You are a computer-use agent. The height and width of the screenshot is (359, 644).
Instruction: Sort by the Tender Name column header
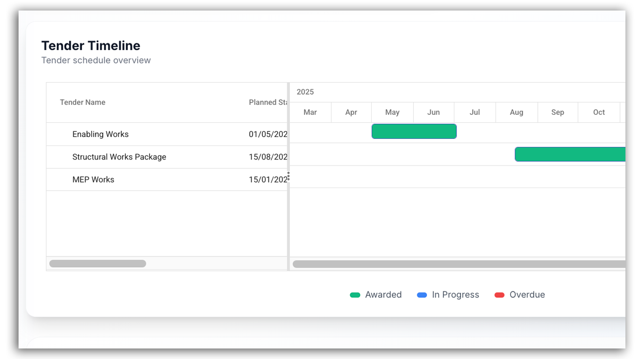pyautogui.click(x=83, y=102)
